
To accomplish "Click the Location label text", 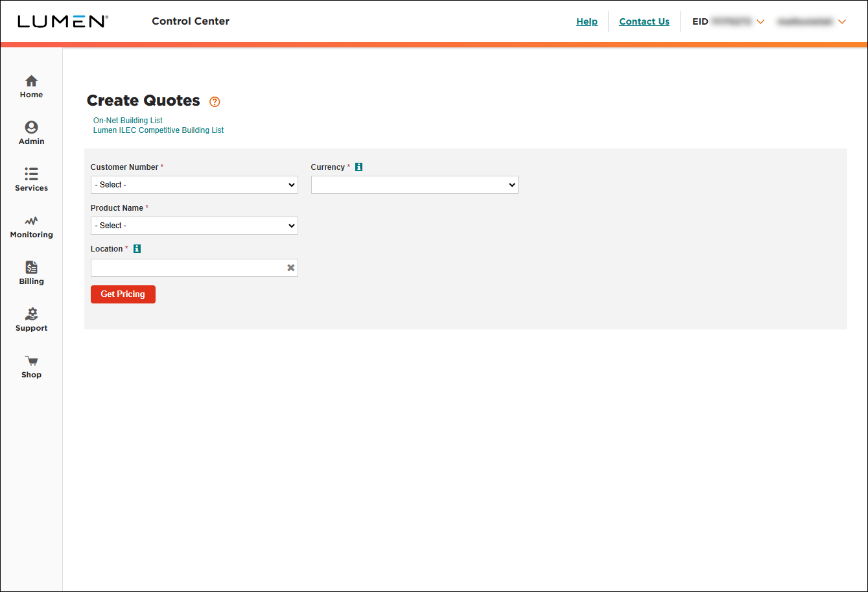I will pos(107,249).
